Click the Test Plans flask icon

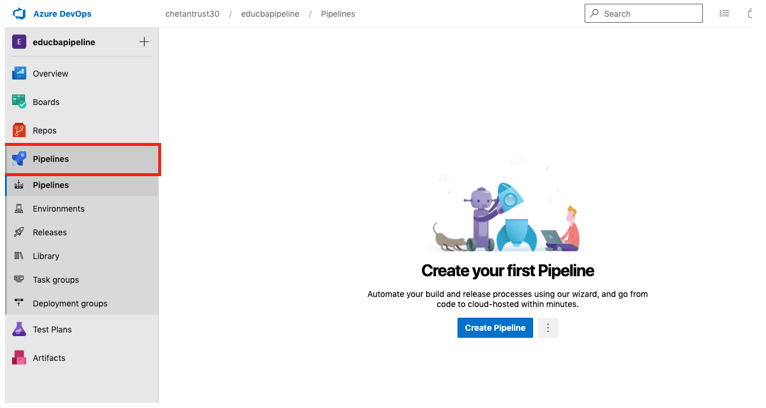click(19, 329)
